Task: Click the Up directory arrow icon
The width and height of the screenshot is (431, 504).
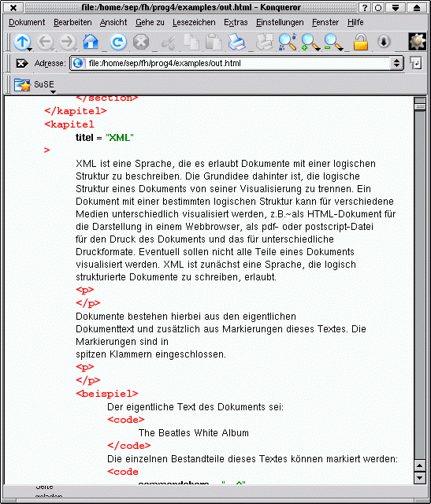Action: pyautogui.click(x=22, y=42)
